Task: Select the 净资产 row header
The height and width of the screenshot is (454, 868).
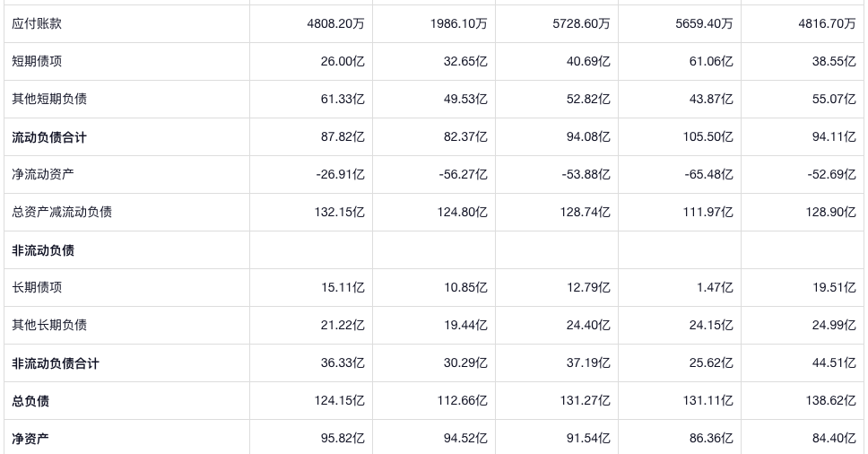Action: [x=30, y=439]
